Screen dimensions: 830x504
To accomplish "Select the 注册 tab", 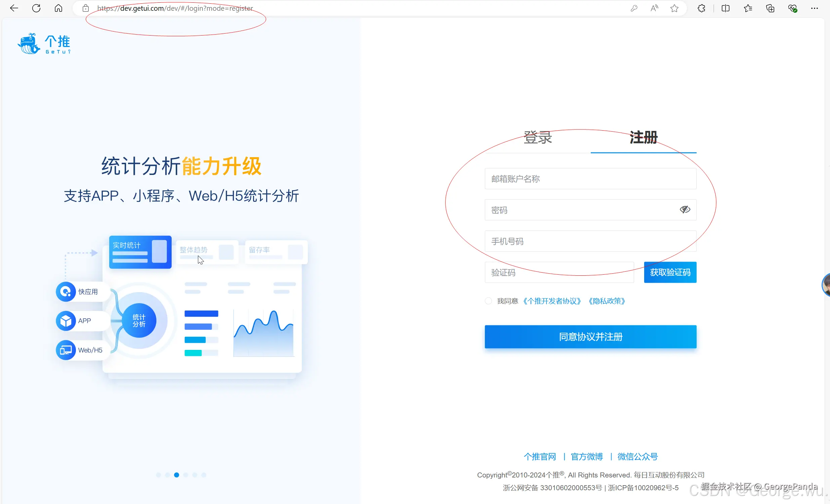I will [644, 137].
